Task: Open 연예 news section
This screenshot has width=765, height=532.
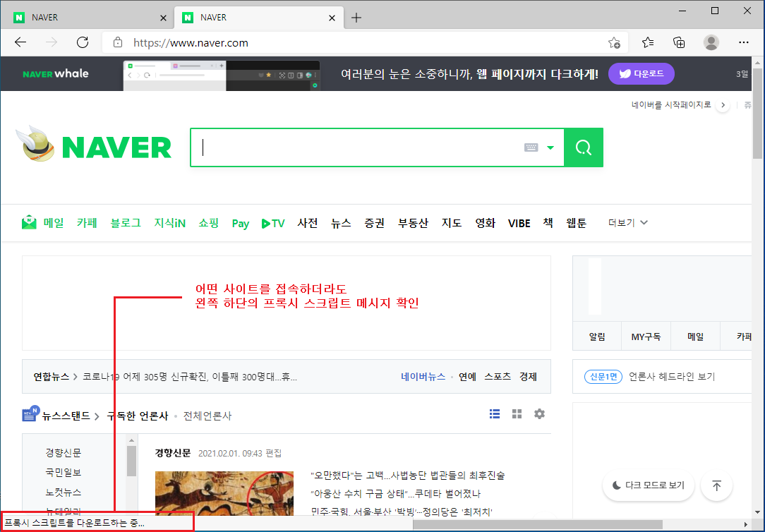Action: point(467,377)
